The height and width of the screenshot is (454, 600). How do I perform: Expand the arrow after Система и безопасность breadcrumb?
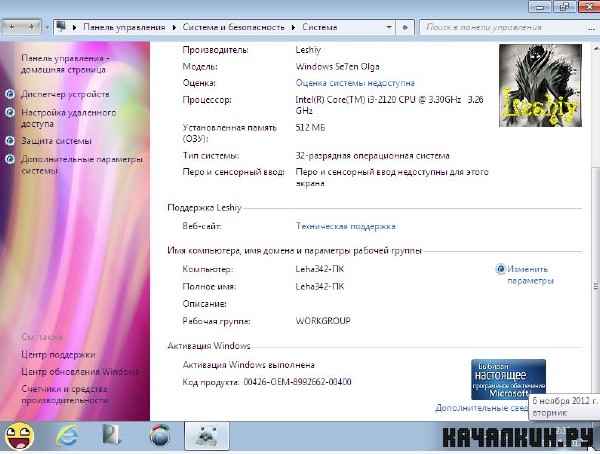tap(293, 27)
